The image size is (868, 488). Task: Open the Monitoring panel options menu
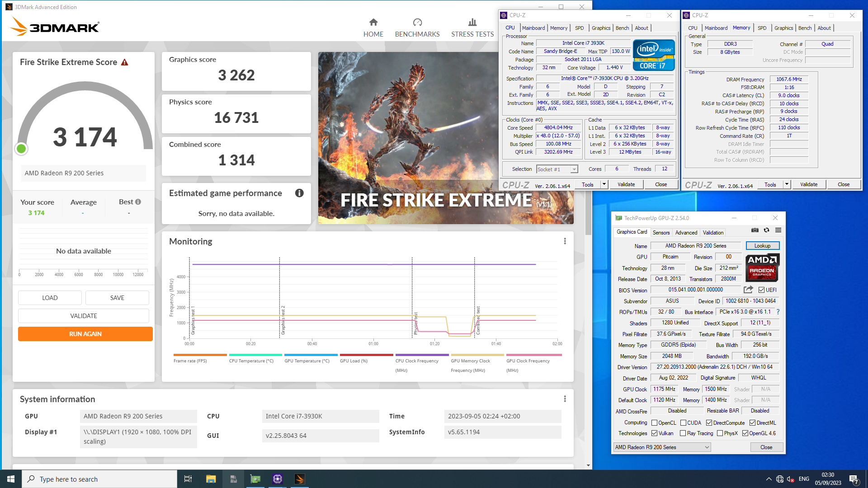coord(565,241)
